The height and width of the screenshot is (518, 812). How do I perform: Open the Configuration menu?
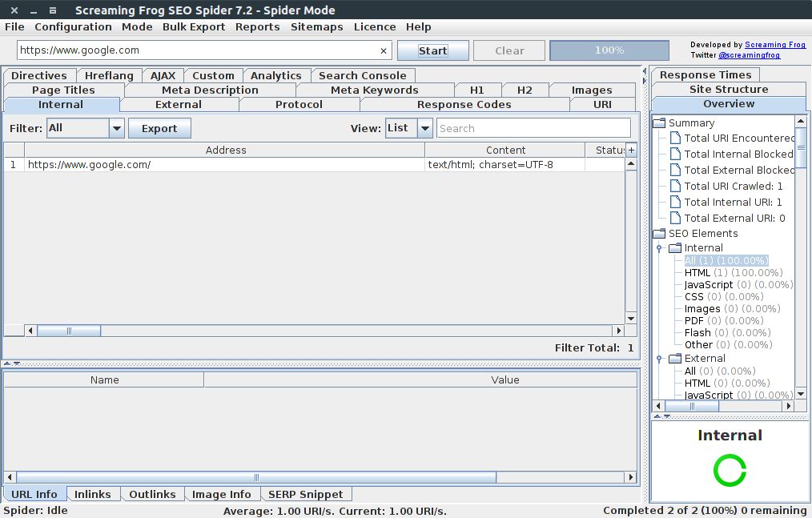(x=73, y=27)
